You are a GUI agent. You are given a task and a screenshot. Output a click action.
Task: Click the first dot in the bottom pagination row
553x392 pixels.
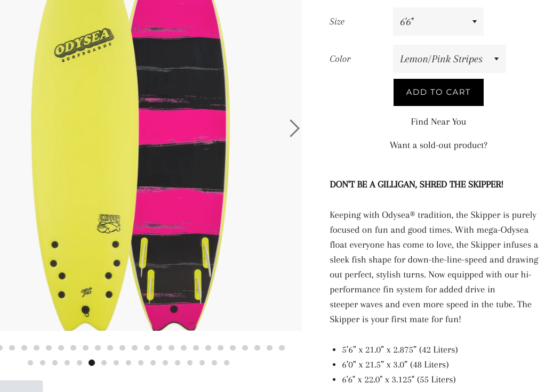tap(30, 363)
